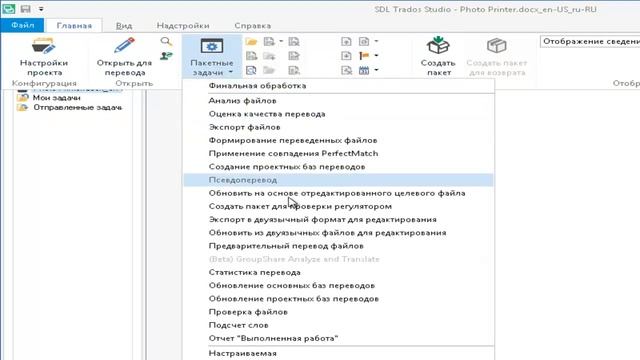Image resolution: width=640 pixels, height=360 pixels.
Task: Open the Отображение сведений combo box
Action: (x=590, y=42)
